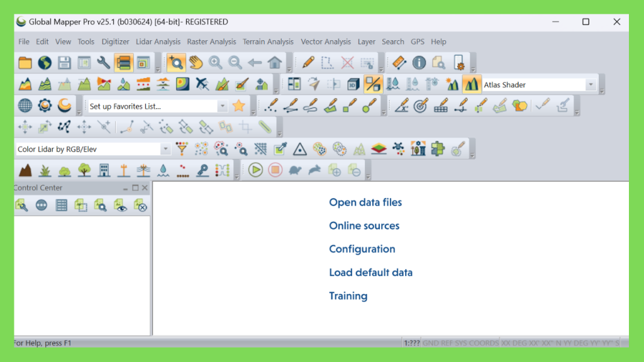Click the Online sources link
Viewport: 644px width, 362px height.
364,226
